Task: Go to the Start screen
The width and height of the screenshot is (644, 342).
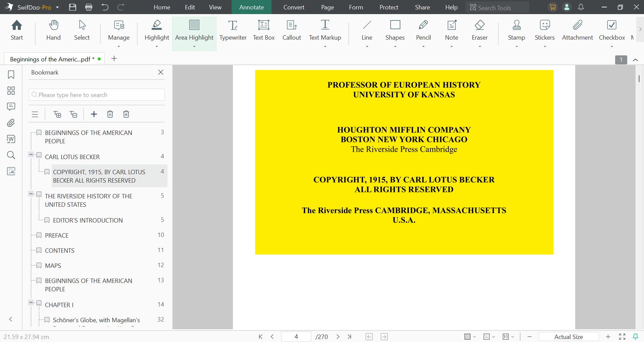Action: coord(17,31)
